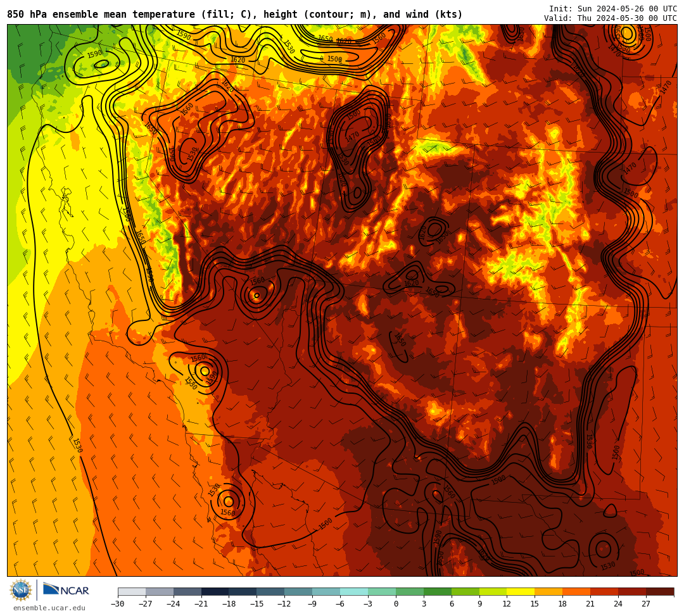Click the NCAR logo

point(66,590)
